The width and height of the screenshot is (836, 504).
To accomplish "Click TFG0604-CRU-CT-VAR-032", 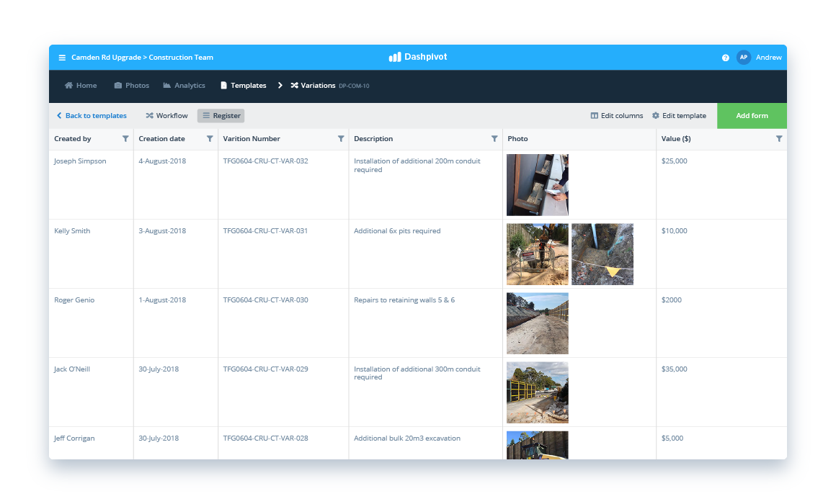I will [x=265, y=161].
